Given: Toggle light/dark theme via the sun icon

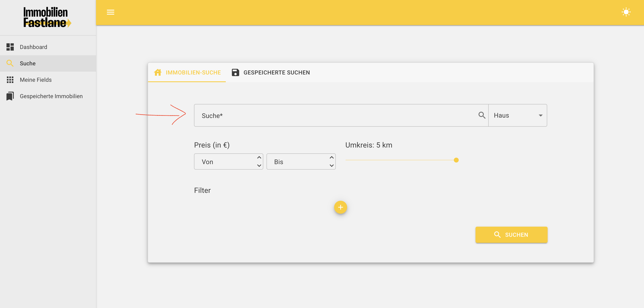Looking at the screenshot, I should pyautogui.click(x=626, y=12).
